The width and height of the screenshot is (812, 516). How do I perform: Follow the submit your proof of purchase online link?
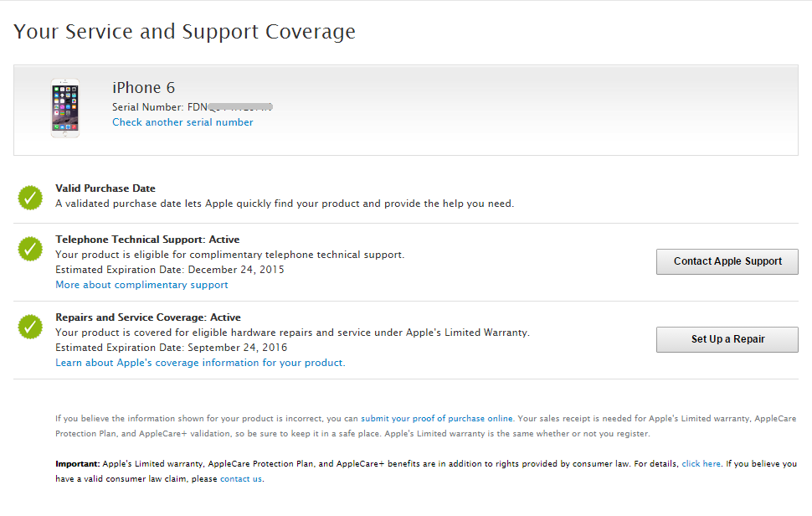pyautogui.click(x=436, y=419)
